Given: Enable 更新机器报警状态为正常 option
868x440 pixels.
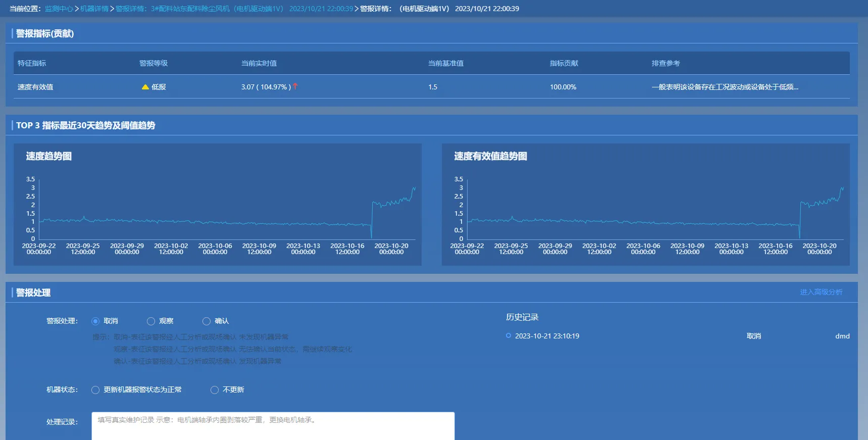Looking at the screenshot, I should [95, 390].
